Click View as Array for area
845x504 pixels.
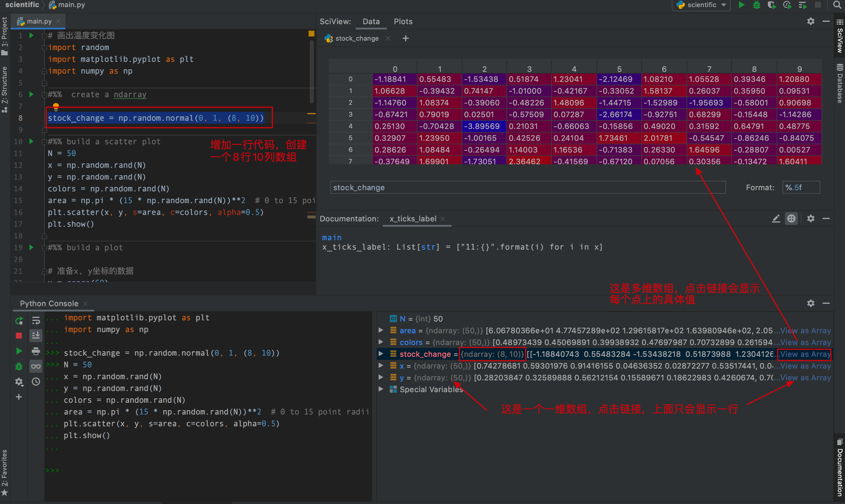coord(806,330)
